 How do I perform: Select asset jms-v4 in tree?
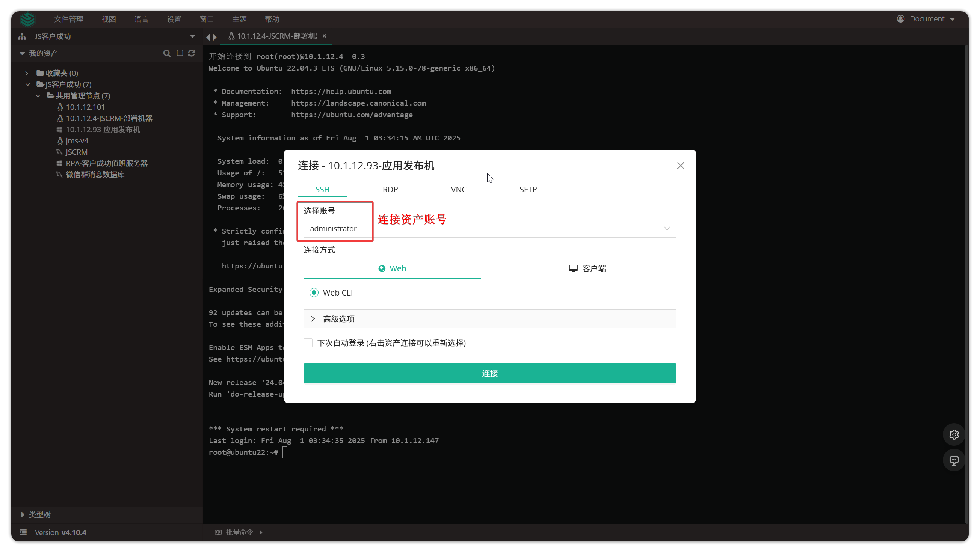(77, 141)
